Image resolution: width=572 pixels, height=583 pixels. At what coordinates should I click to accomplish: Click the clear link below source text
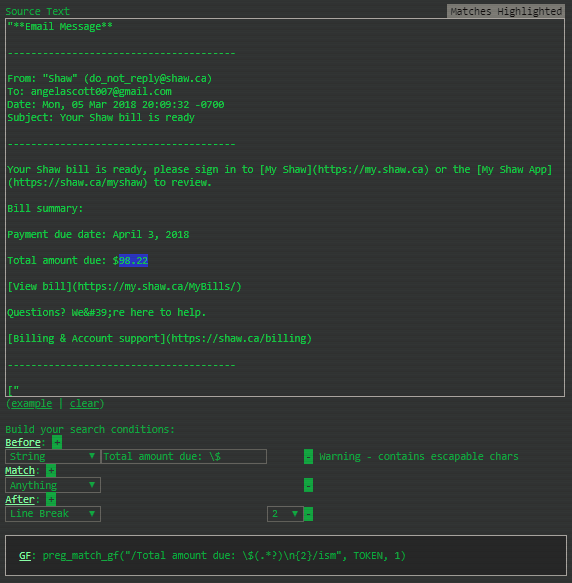[84, 403]
